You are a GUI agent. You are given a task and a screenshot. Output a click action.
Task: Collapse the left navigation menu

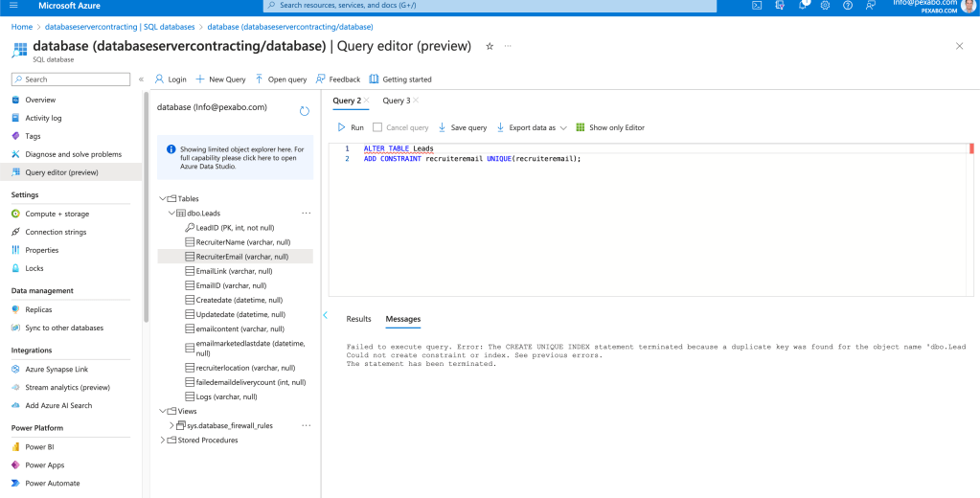click(141, 79)
